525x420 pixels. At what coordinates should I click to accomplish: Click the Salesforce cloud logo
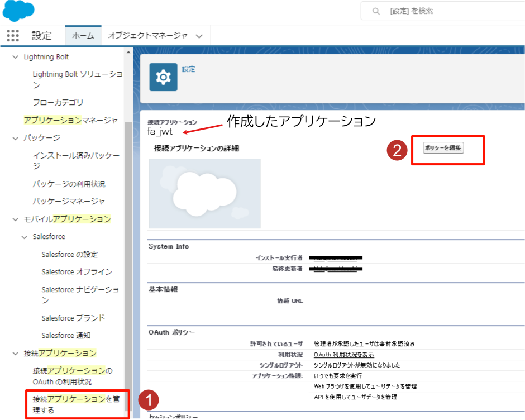click(x=18, y=11)
